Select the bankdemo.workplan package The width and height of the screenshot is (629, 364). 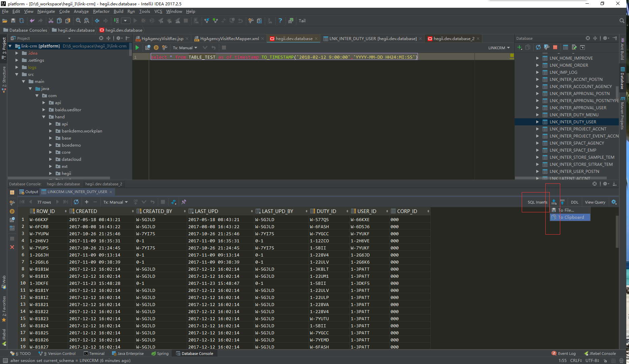pyautogui.click(x=82, y=131)
